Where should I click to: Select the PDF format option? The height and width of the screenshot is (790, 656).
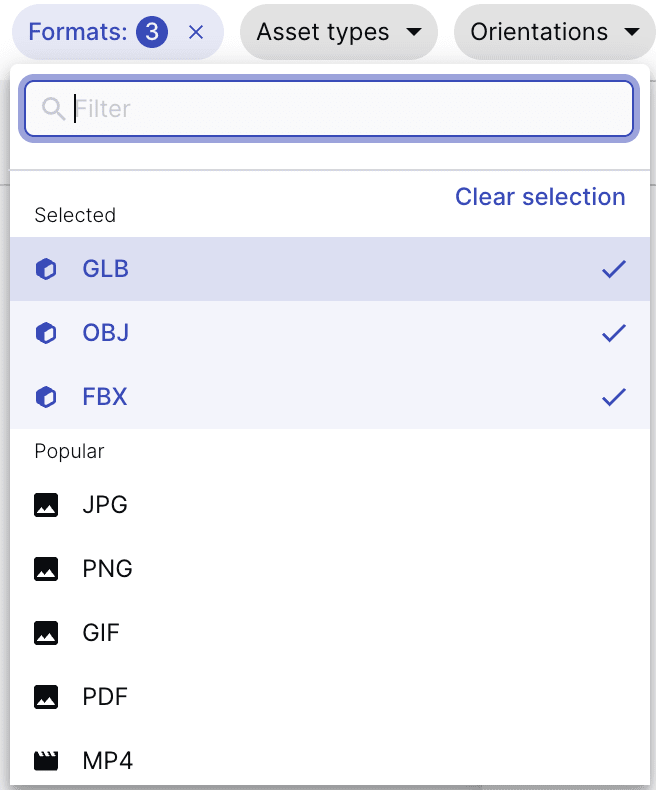point(330,697)
